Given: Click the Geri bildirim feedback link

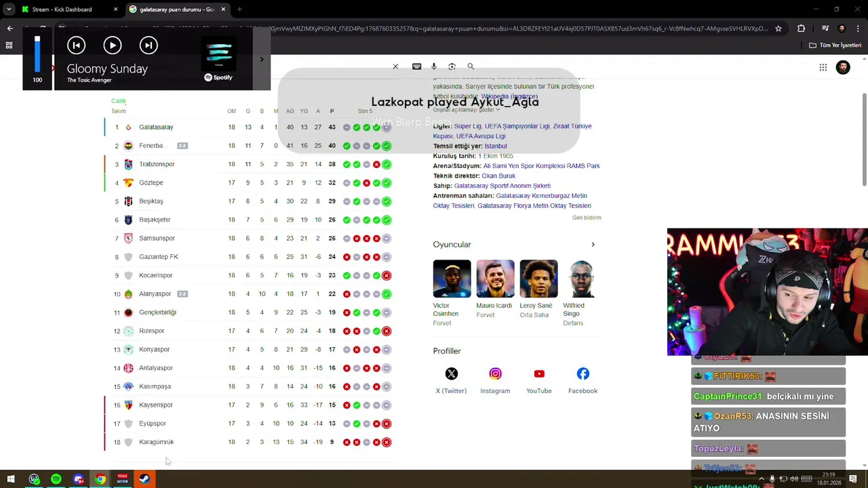Looking at the screenshot, I should click(587, 218).
